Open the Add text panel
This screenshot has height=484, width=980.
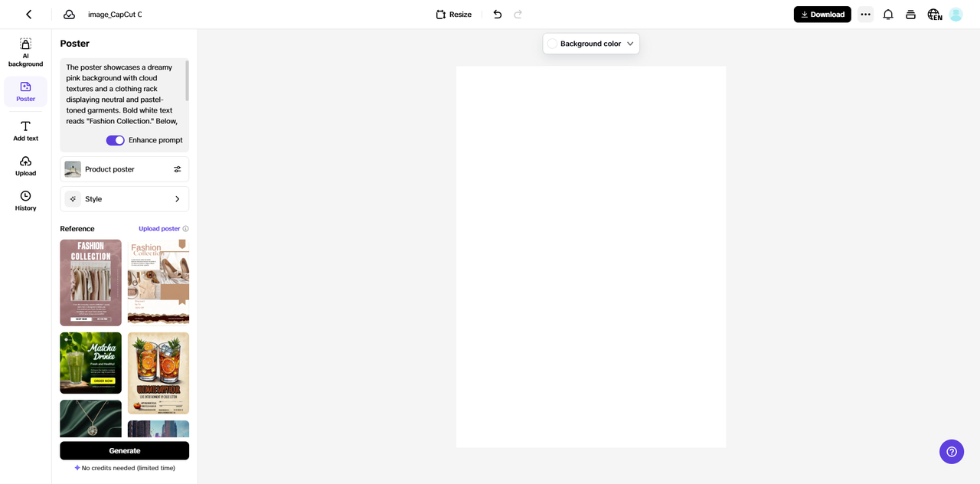[x=25, y=129]
